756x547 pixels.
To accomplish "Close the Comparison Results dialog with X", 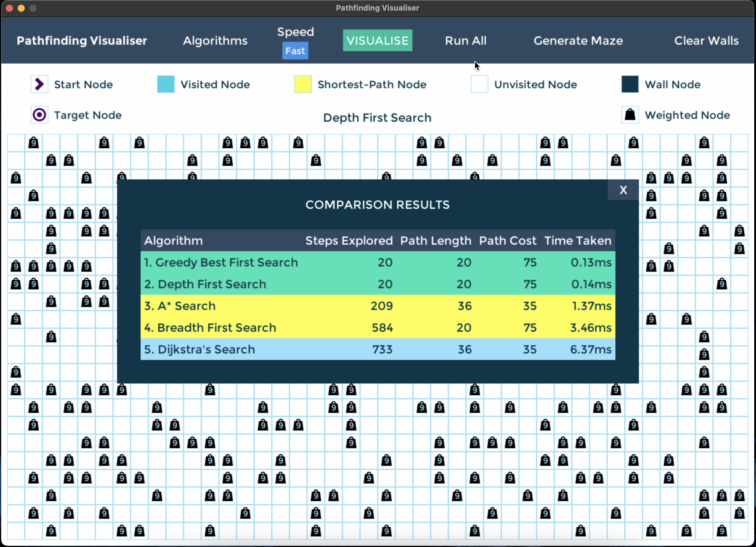I will [x=623, y=190].
